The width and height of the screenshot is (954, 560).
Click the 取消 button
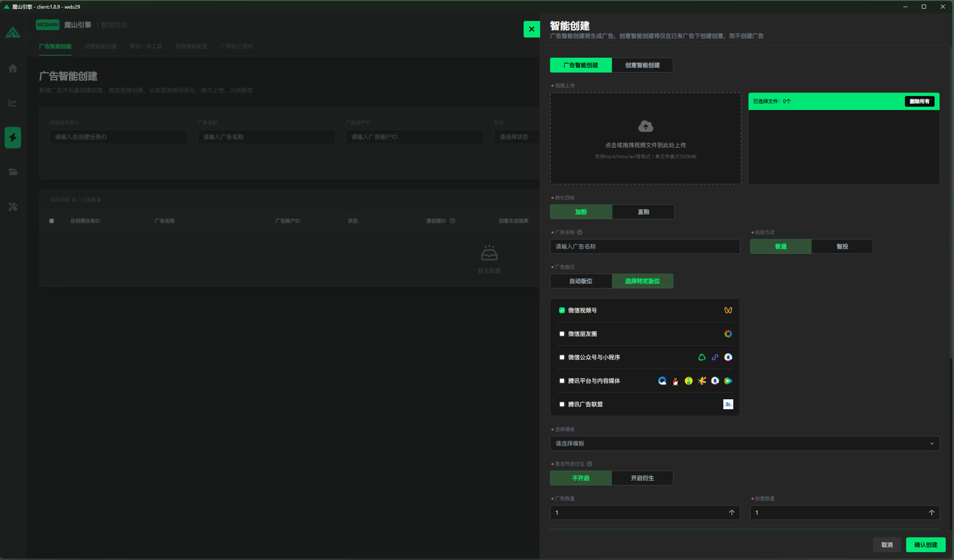click(887, 545)
